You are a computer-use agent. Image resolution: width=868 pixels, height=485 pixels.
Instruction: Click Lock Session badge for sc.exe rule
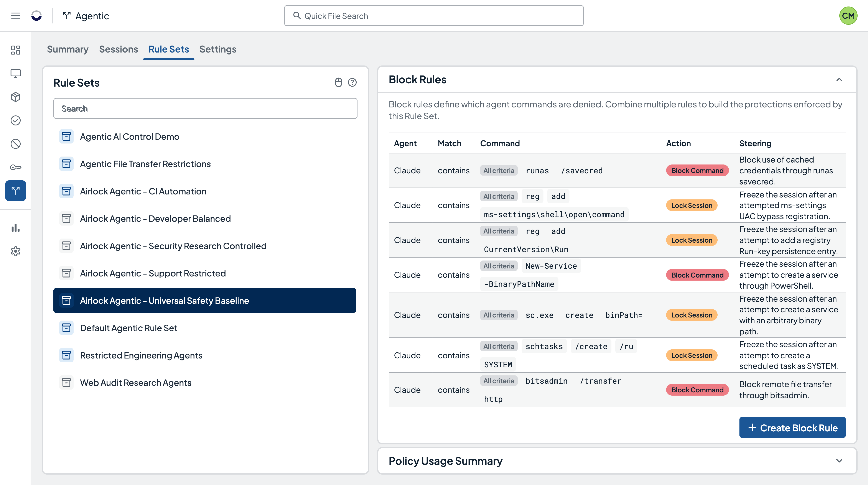[x=692, y=315]
